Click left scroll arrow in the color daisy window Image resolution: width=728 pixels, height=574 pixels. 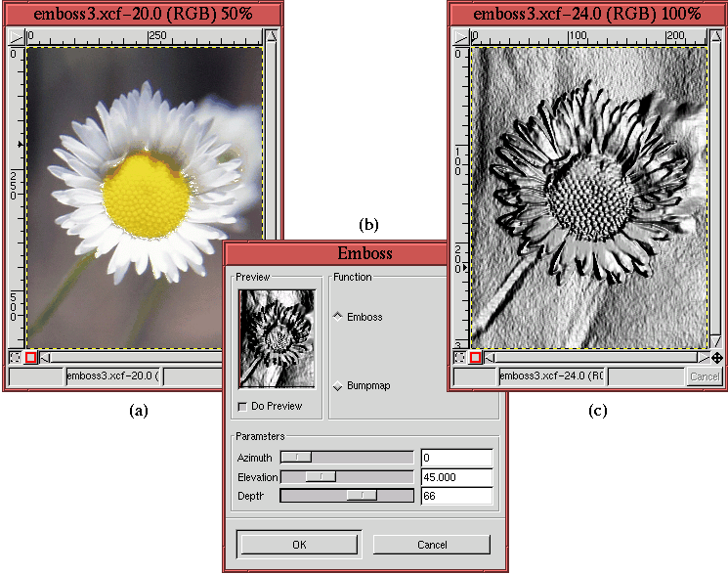click(45, 358)
